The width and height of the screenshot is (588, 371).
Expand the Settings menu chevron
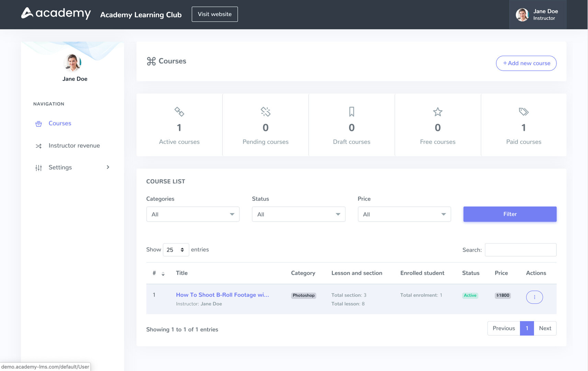click(108, 167)
